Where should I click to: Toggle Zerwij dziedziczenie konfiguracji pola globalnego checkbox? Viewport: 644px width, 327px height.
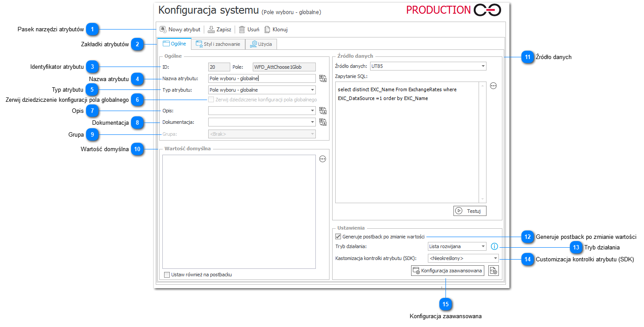(x=211, y=100)
